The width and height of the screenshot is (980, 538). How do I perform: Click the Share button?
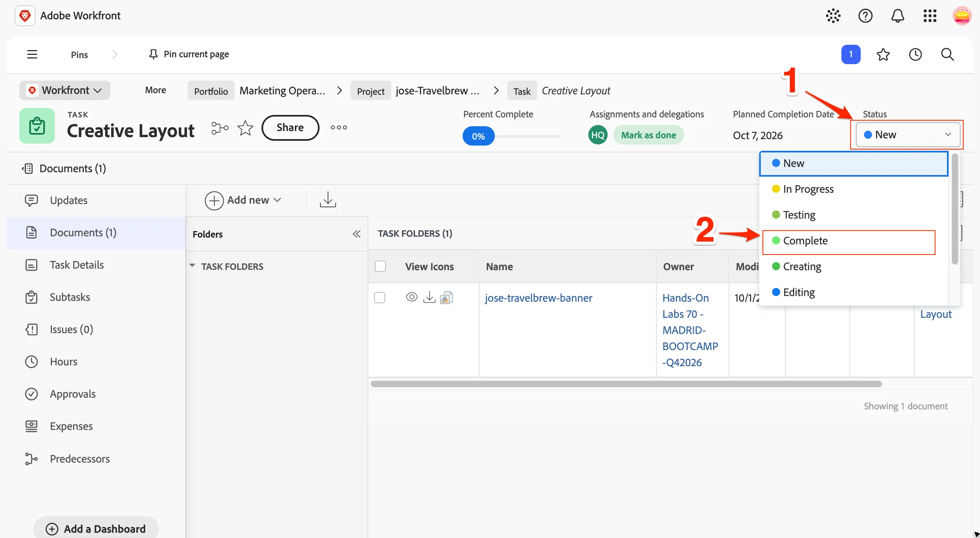pos(290,128)
